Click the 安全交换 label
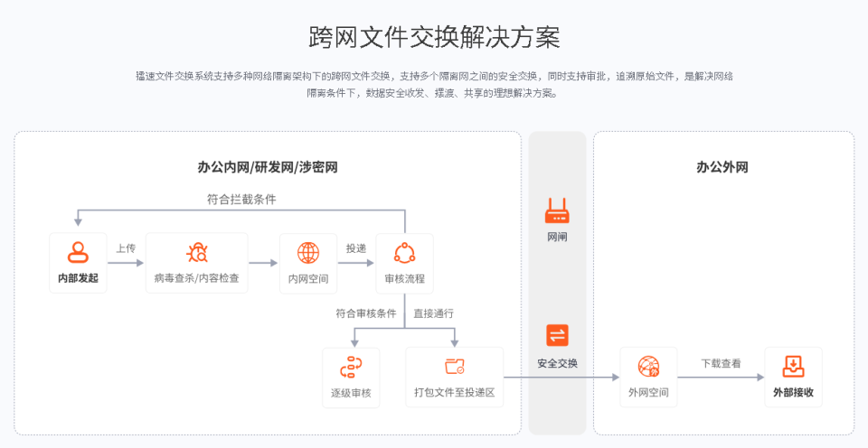This screenshot has width=868, height=448. pyautogui.click(x=558, y=363)
